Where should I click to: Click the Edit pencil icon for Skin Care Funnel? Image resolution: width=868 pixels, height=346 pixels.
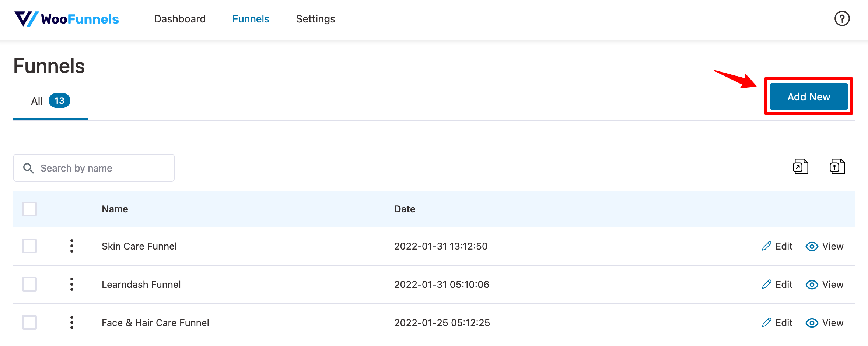(x=766, y=246)
